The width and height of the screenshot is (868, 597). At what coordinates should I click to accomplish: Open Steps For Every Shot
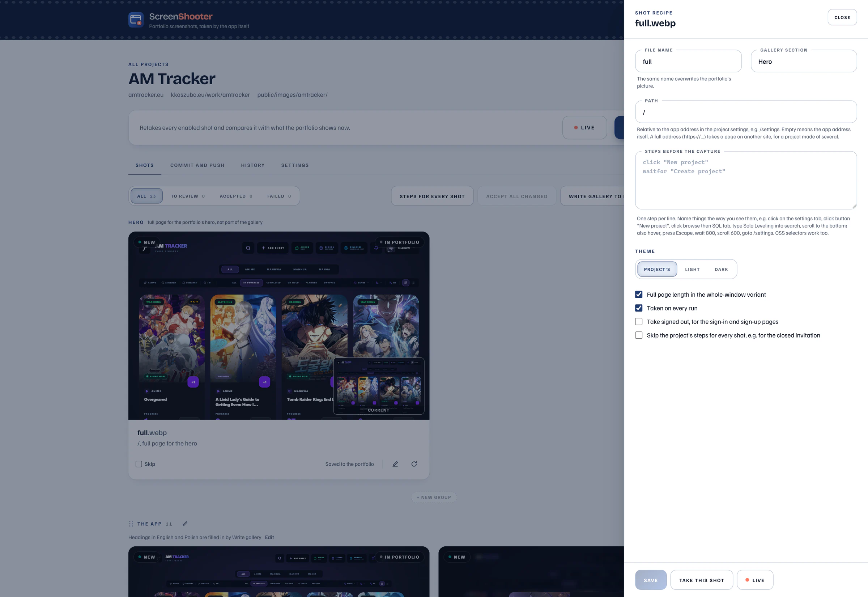(x=432, y=196)
